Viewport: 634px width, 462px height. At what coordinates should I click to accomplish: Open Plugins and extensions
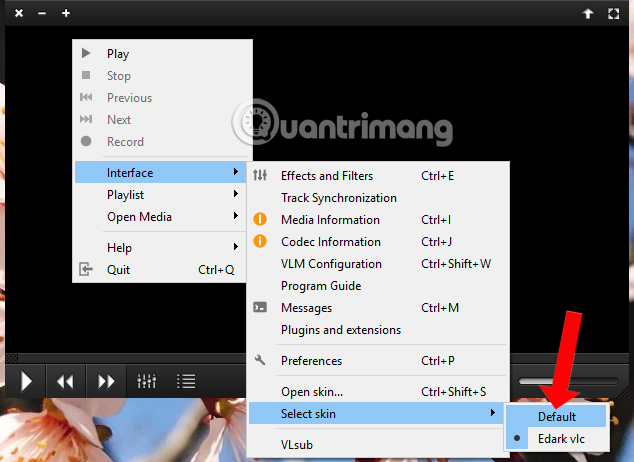(378, 330)
